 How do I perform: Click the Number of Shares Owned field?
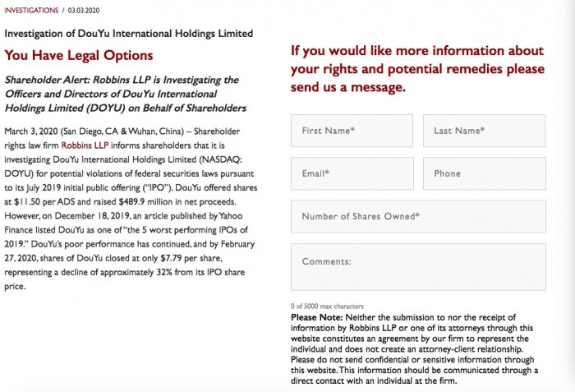point(418,216)
